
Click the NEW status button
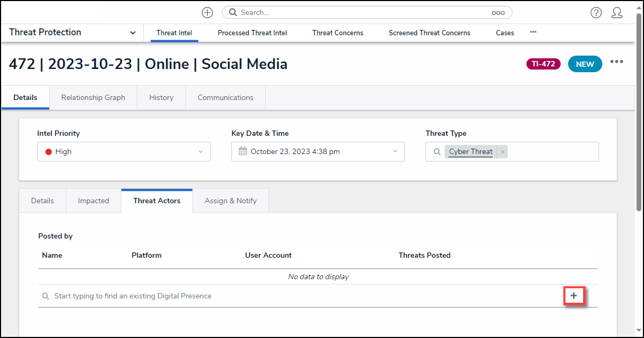click(x=585, y=64)
